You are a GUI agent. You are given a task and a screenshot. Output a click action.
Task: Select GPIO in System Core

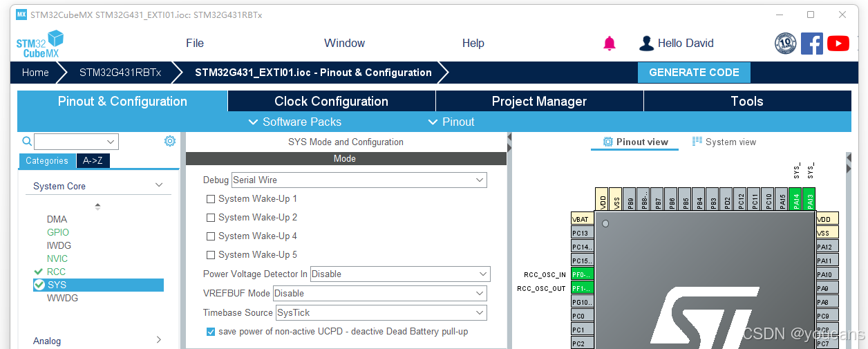(58, 232)
